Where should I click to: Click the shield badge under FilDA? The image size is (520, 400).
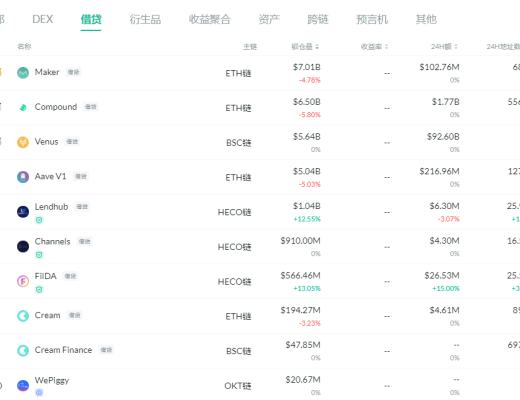(x=39, y=289)
